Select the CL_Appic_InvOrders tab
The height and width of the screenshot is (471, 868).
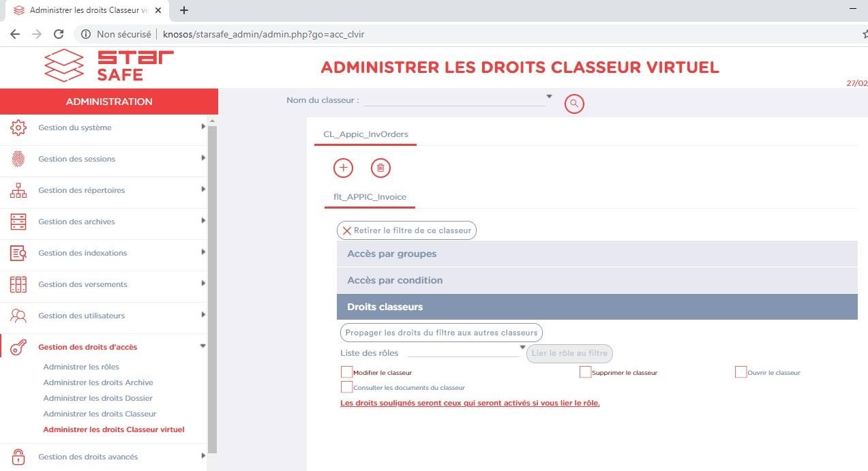pos(365,134)
